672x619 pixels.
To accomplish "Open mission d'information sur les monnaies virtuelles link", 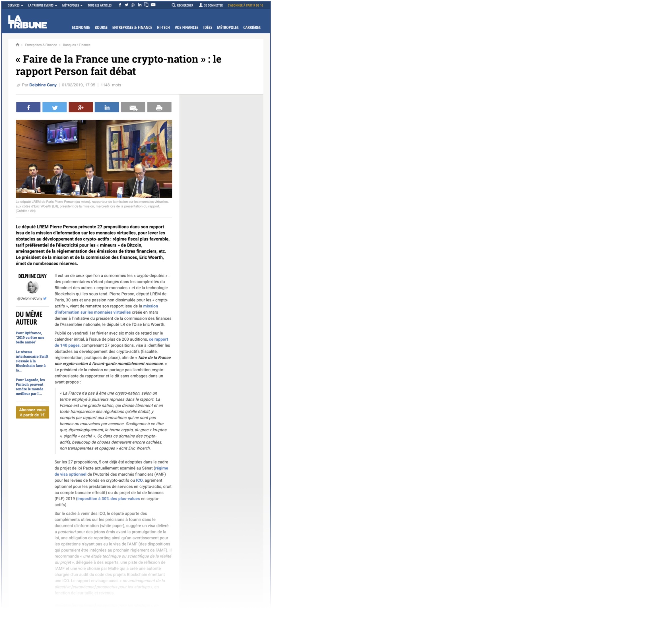I will coord(106,309).
